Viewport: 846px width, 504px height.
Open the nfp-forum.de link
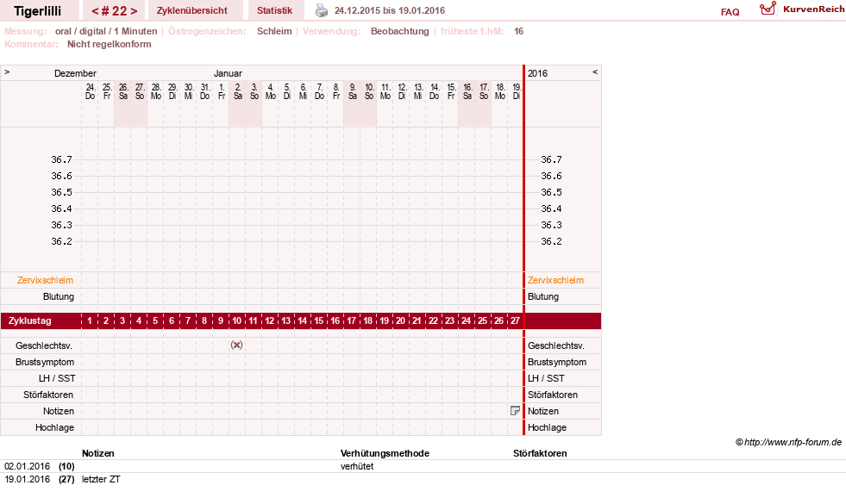(x=789, y=442)
